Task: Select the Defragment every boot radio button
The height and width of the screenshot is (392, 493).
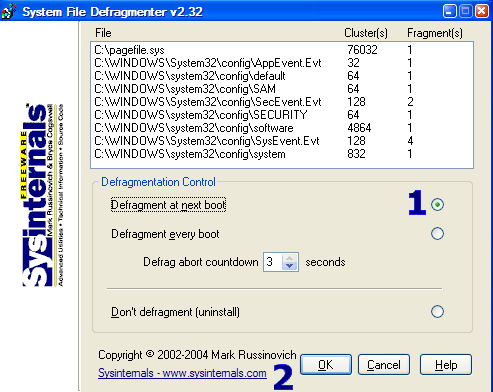Action: (x=437, y=234)
